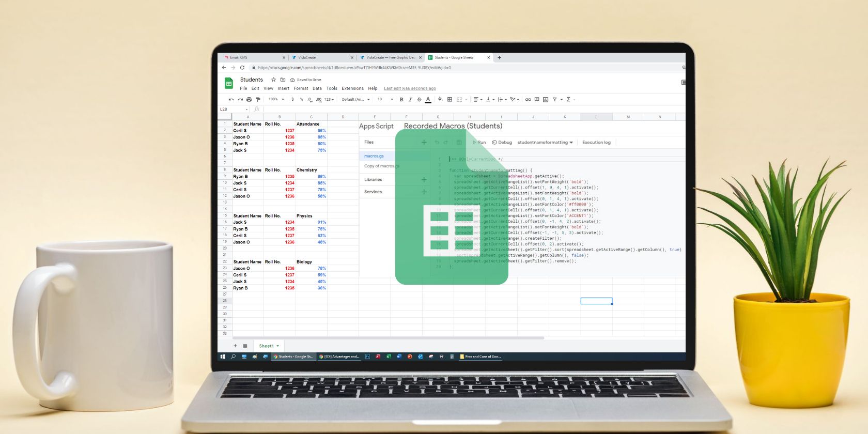Image resolution: width=868 pixels, height=434 pixels.
Task: Format as percent with the percent icon
Action: (x=301, y=99)
